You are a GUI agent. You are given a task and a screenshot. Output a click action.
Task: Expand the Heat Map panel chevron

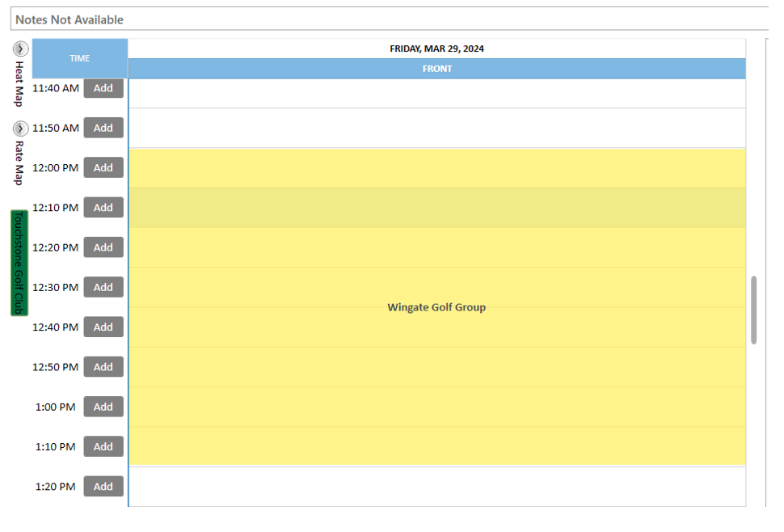[x=20, y=49]
